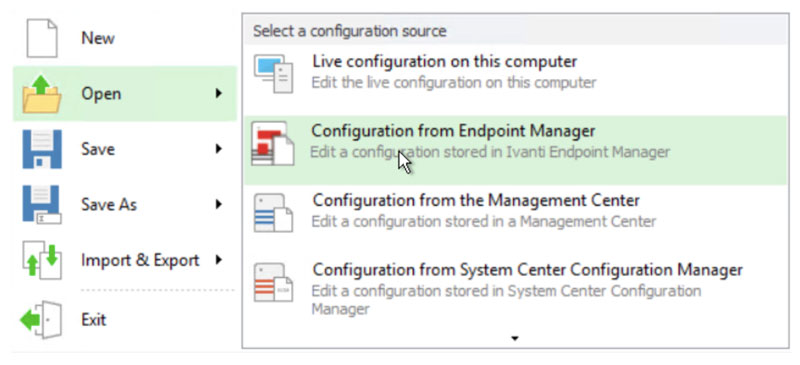Expand the Save submenu arrow

click(218, 149)
